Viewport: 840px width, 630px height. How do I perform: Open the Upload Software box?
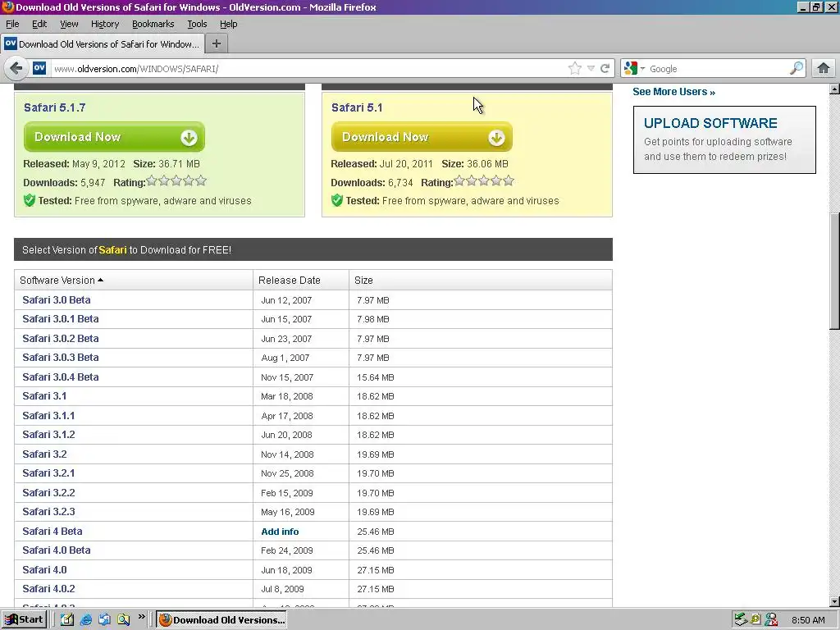pyautogui.click(x=724, y=139)
